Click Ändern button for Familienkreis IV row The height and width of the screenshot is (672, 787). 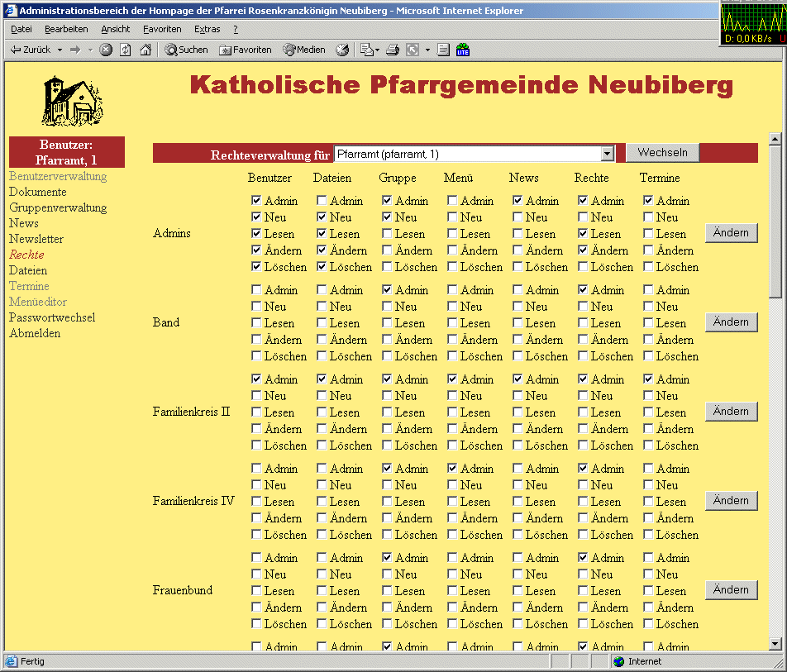click(x=732, y=501)
